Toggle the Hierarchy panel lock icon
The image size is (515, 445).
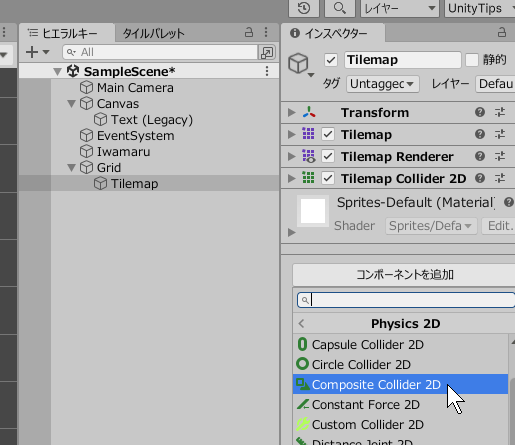click(x=249, y=32)
